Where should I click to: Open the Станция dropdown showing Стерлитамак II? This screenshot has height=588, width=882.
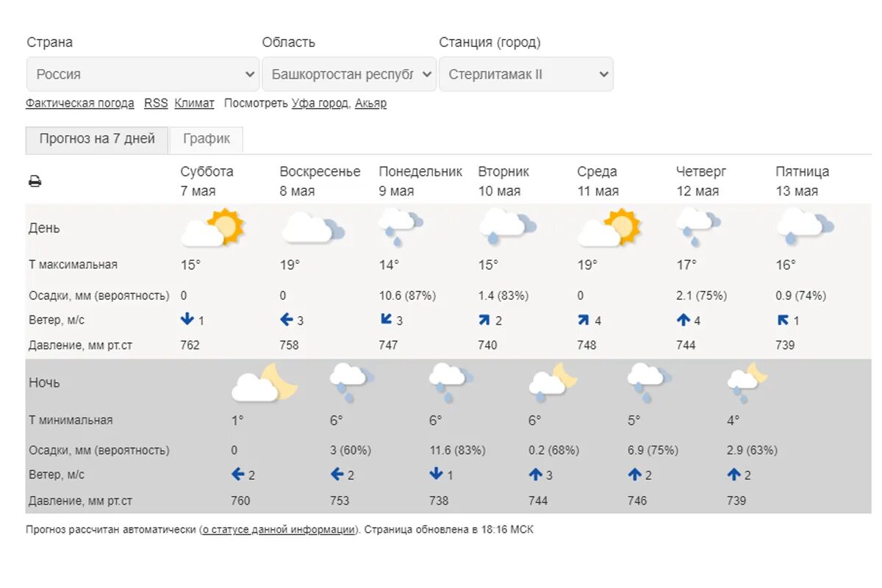click(x=526, y=74)
